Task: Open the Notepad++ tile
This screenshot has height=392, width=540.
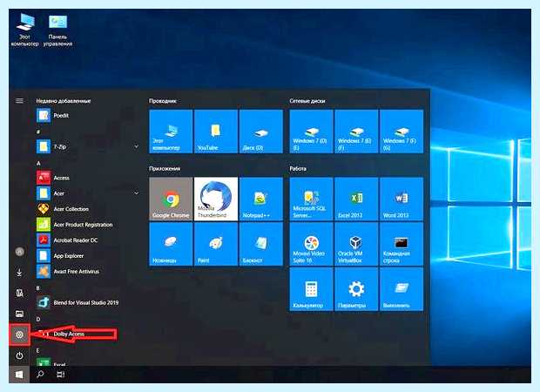Action: pyautogui.click(x=261, y=199)
